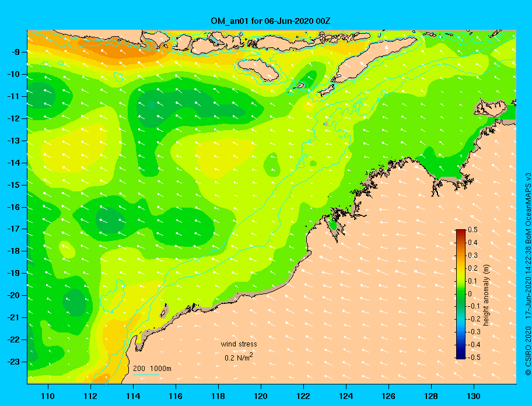Click the -0.3 color scale label

(x=474, y=332)
